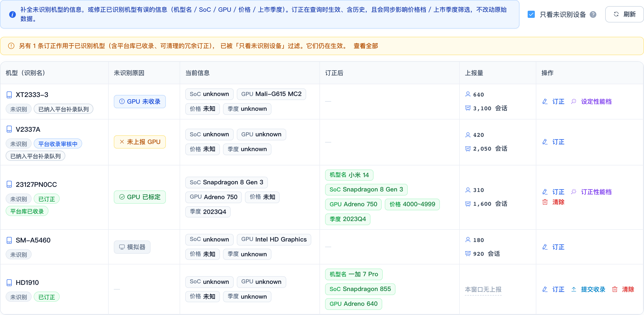Click the 未上报 GPU tag
644x315 pixels.
(x=140, y=142)
